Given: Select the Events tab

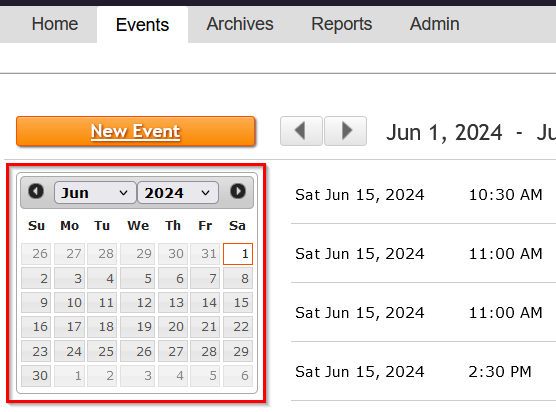Looking at the screenshot, I should [142, 24].
